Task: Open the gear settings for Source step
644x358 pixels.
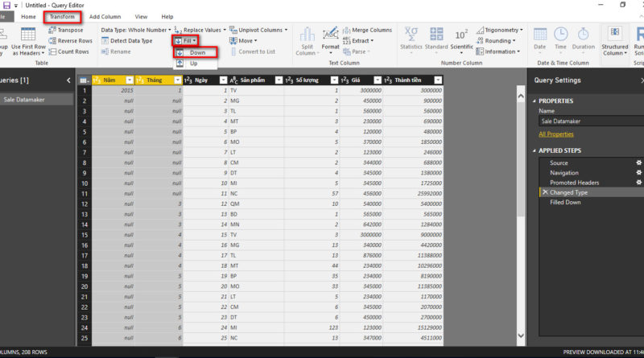Action: tap(639, 163)
